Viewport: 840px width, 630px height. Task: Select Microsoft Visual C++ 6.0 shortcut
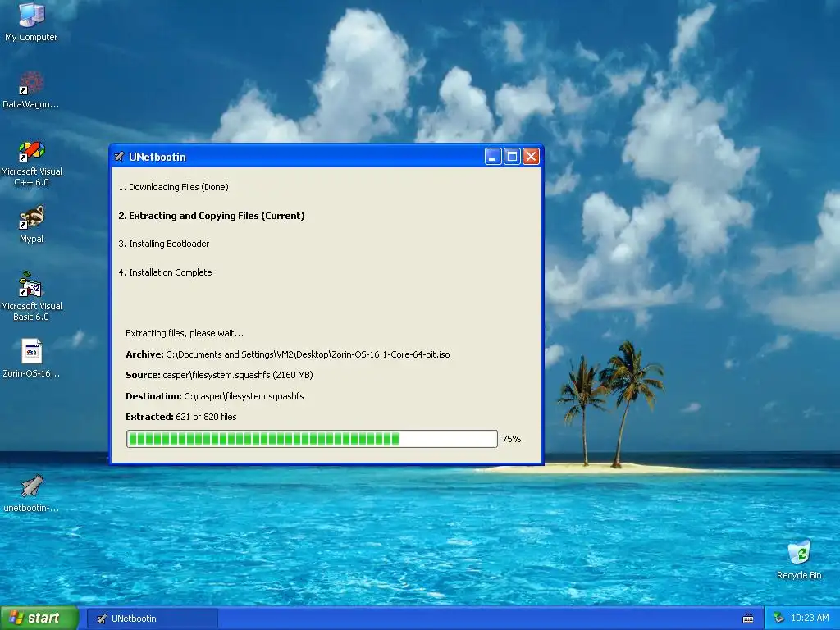click(x=32, y=163)
